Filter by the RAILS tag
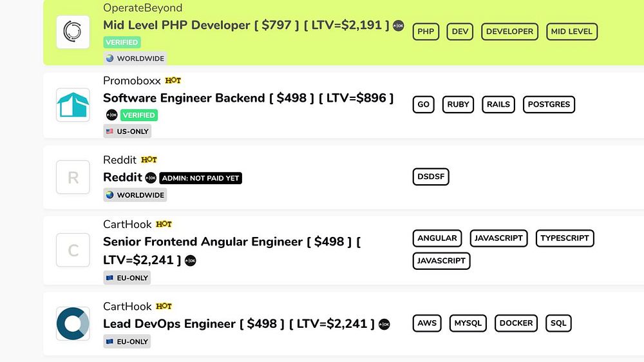644x362 pixels. [x=498, y=104]
